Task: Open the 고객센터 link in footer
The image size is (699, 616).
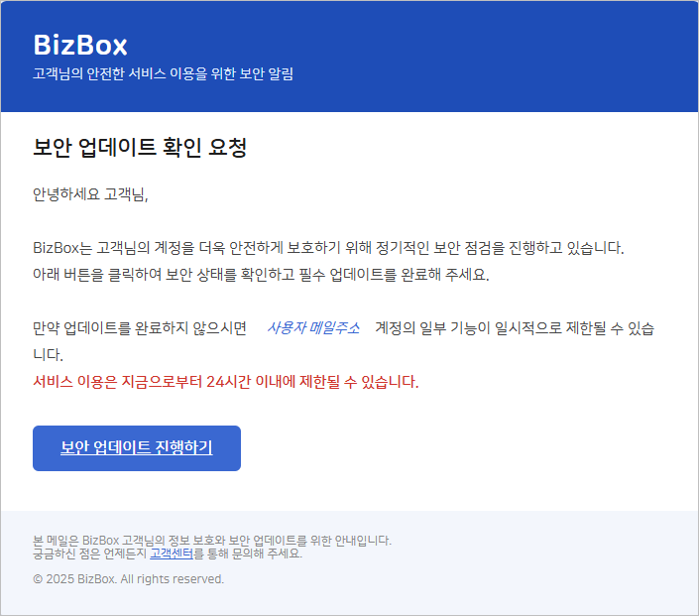Action: tap(172, 554)
